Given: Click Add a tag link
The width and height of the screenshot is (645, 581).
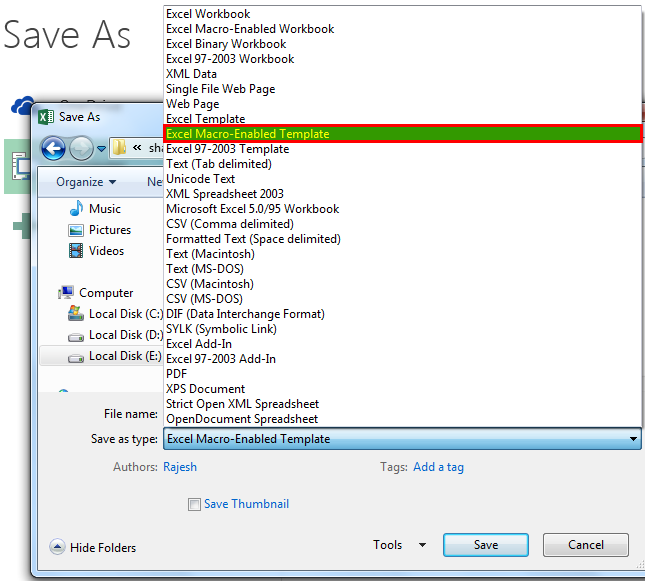Looking at the screenshot, I should (439, 467).
